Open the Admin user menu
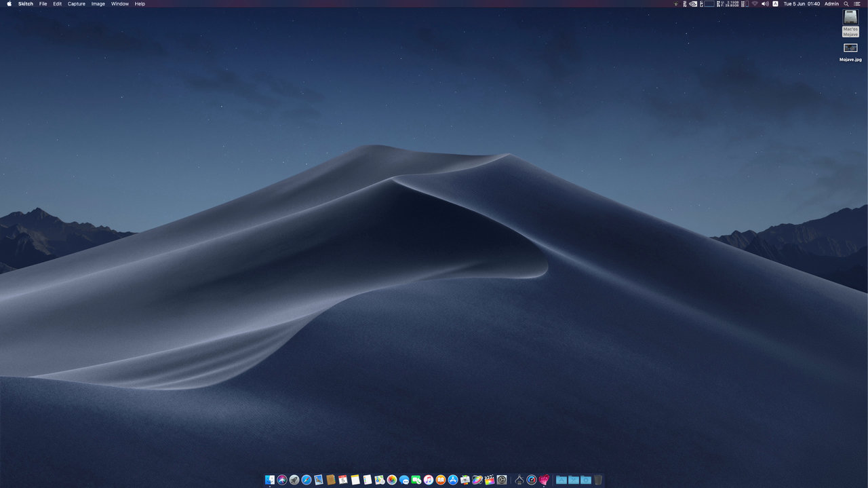Screen dimensions: 868x488 pos(831,4)
